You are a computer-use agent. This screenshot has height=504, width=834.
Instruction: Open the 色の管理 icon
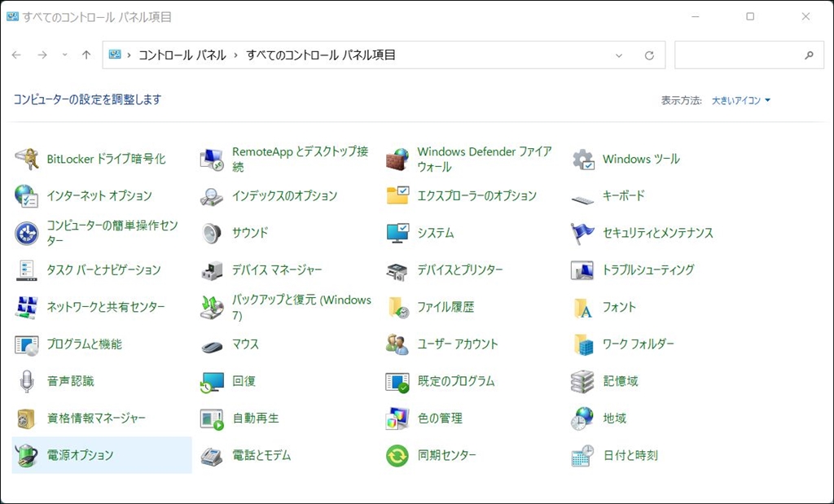[x=397, y=419]
